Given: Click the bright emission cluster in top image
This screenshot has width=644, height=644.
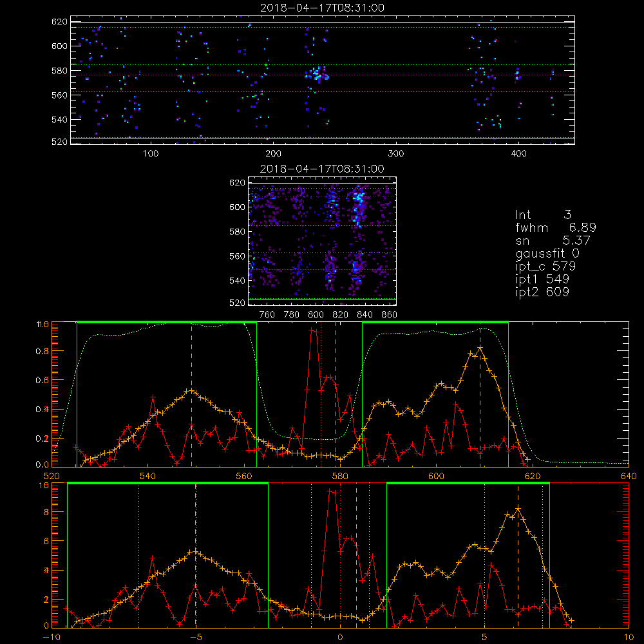Looking at the screenshot, I should (317, 74).
